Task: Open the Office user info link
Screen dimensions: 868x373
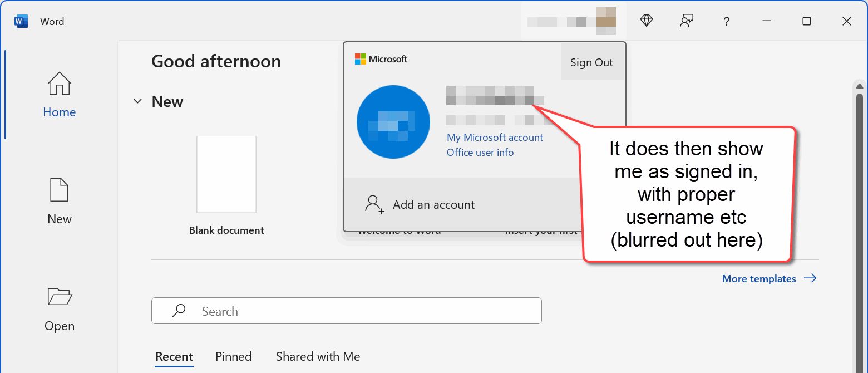Action: [x=480, y=153]
